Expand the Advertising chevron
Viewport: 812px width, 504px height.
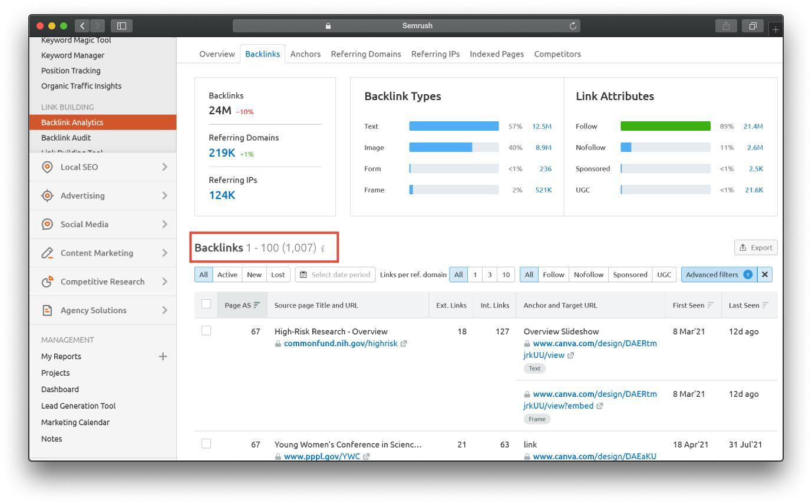pos(164,195)
